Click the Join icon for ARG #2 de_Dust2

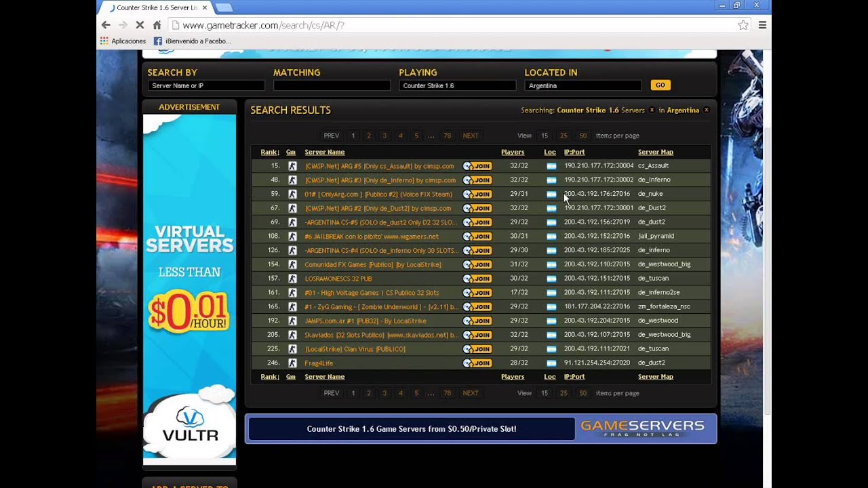477,208
